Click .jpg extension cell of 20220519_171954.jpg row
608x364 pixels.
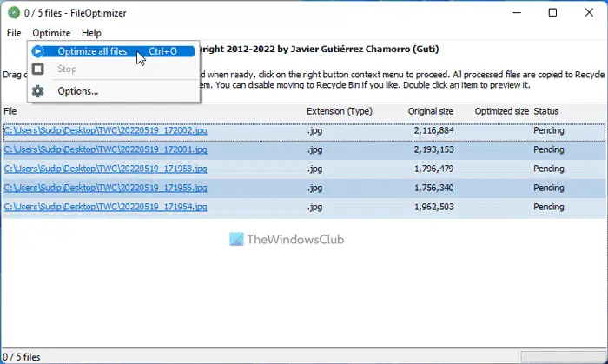[314, 207]
